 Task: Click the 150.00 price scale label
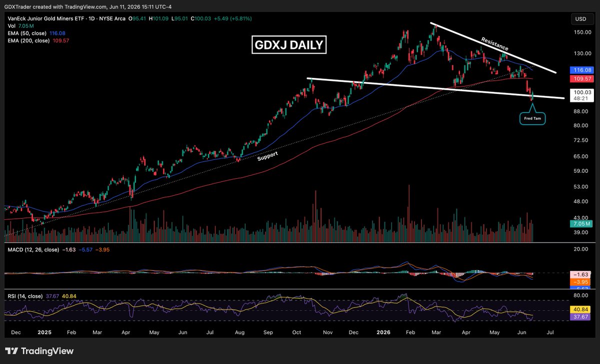(x=581, y=32)
